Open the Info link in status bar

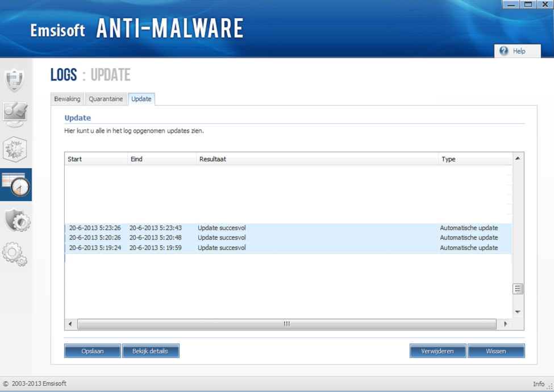coord(539,384)
